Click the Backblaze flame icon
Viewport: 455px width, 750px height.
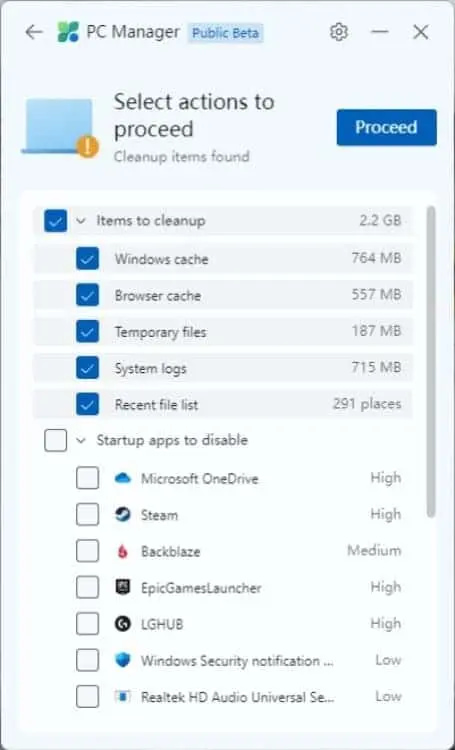[x=123, y=551]
